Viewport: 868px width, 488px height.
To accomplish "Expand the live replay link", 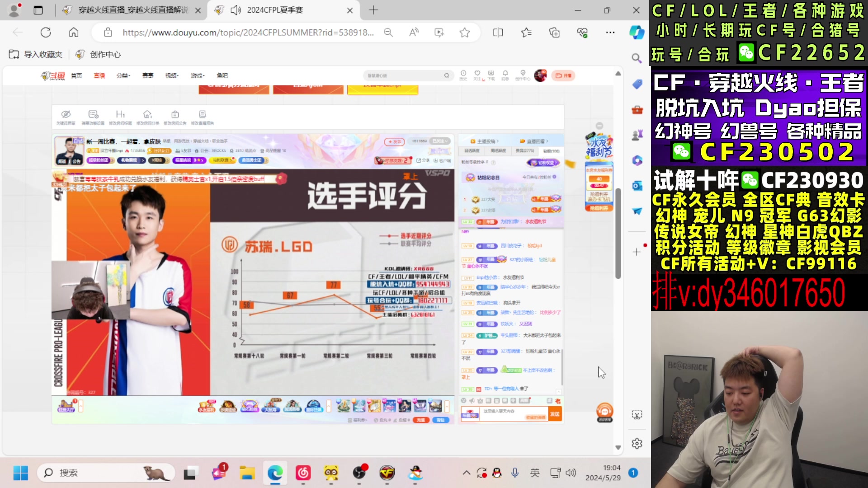I will coord(534,141).
